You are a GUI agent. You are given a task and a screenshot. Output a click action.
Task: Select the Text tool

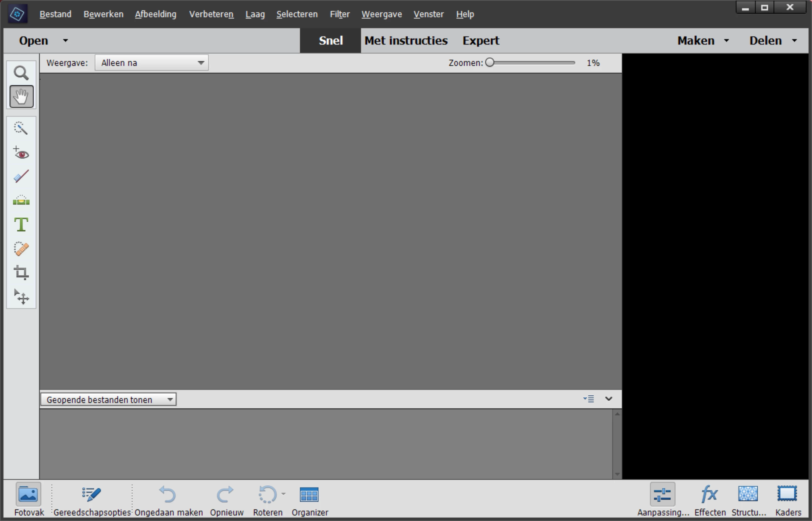pyautogui.click(x=21, y=225)
